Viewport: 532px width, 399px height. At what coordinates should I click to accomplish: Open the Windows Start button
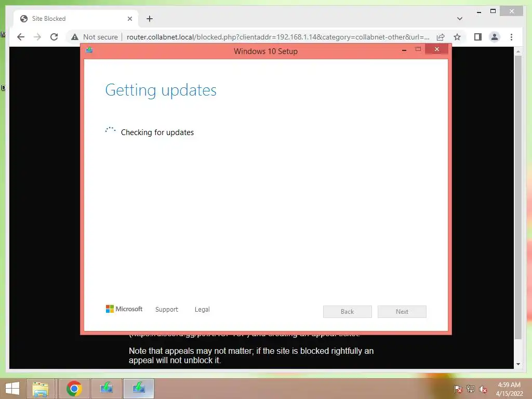coord(12,389)
